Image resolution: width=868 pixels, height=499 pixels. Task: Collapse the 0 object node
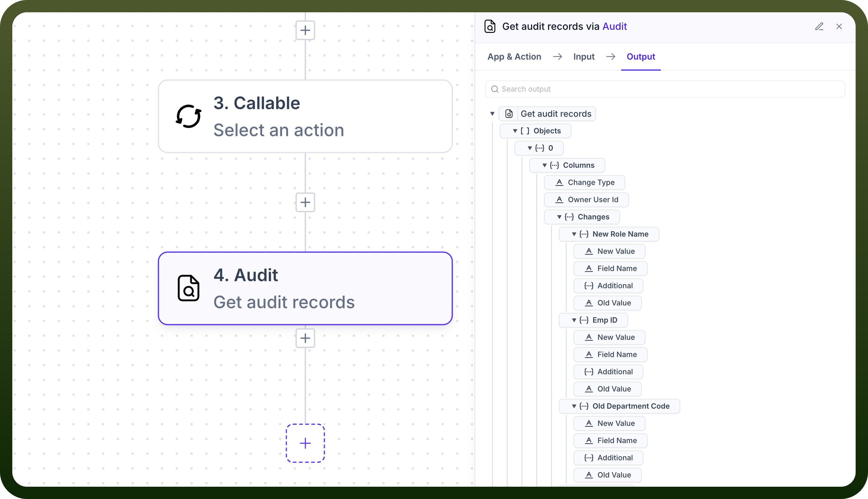click(530, 148)
